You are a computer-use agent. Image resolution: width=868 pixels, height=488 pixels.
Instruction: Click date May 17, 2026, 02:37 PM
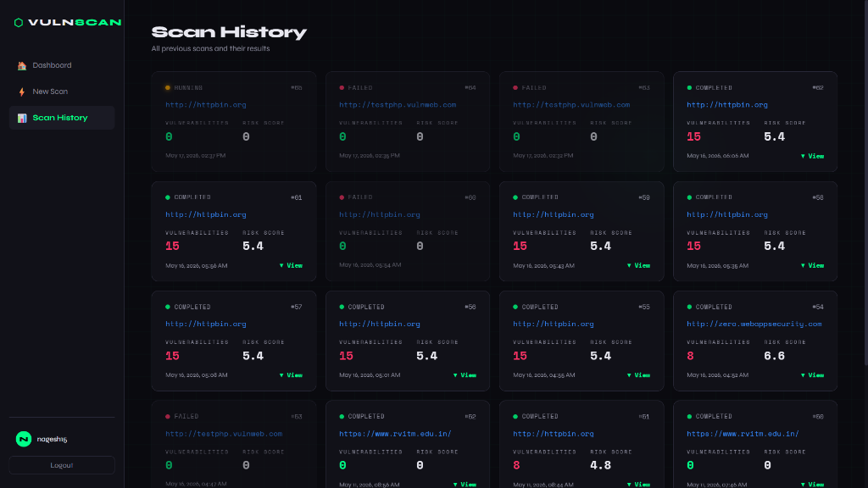pyautogui.click(x=196, y=156)
